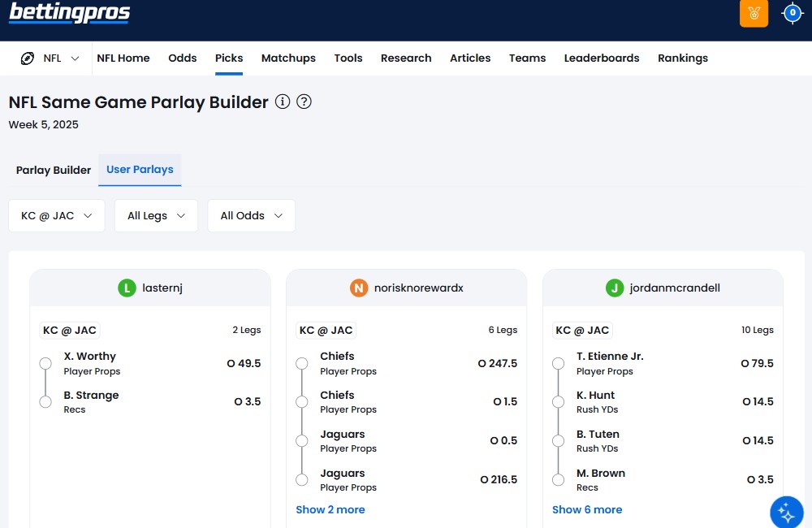This screenshot has height=528, width=812.
Task: Click the question mark help icon
Action: 304,102
